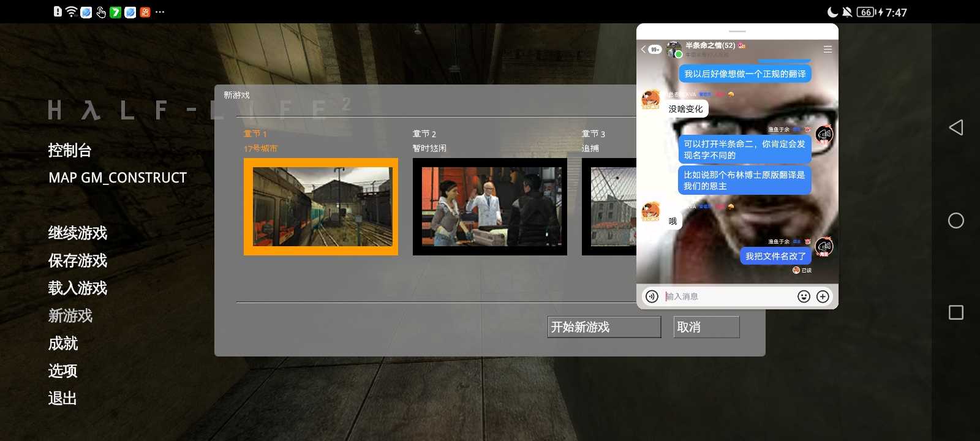This screenshot has height=441, width=980.
Task: Tap the 章节 1 label text
Action: (255, 134)
